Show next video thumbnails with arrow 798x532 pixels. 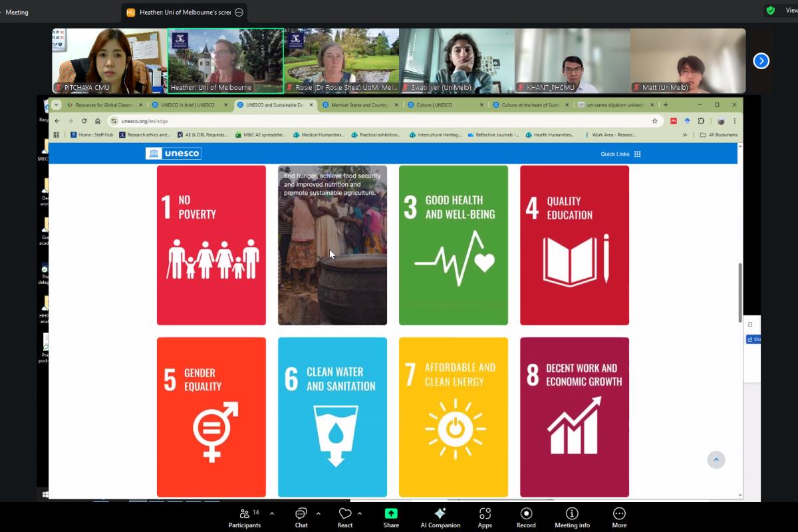(x=761, y=61)
